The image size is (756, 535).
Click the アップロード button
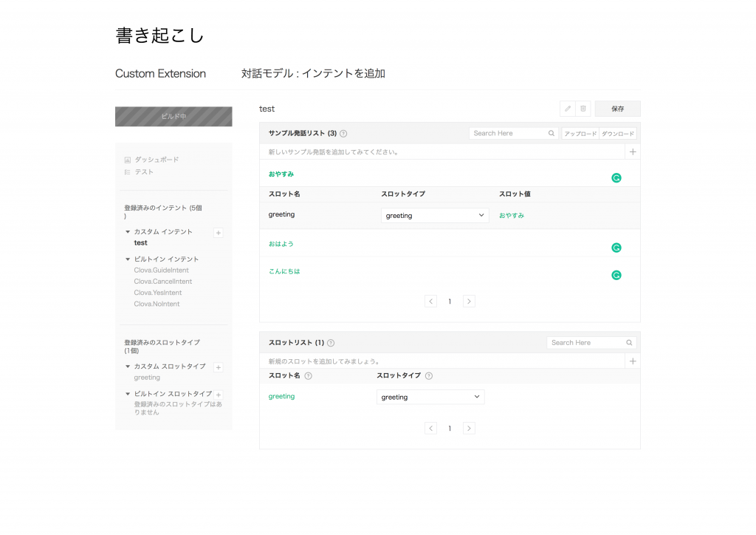(580, 134)
